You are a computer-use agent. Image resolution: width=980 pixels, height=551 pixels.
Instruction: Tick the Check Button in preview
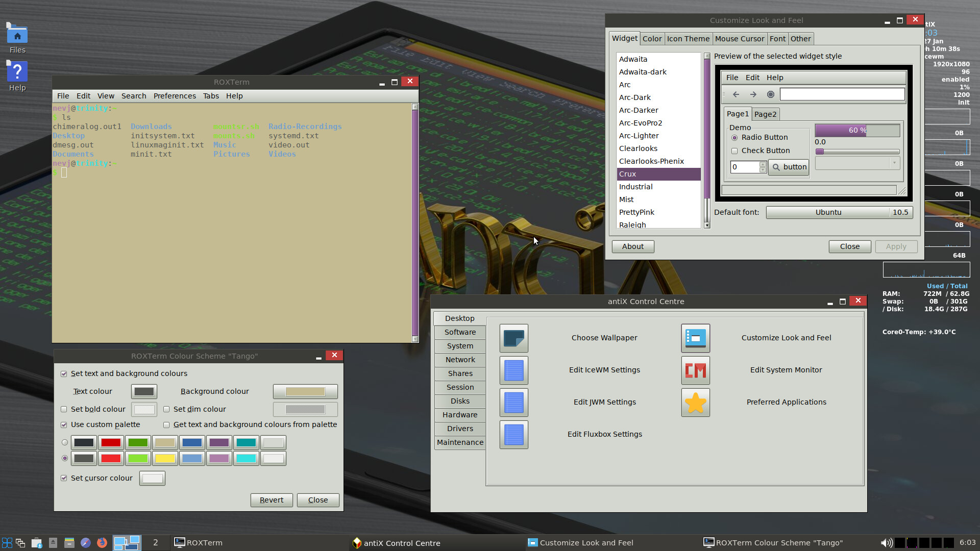point(734,151)
